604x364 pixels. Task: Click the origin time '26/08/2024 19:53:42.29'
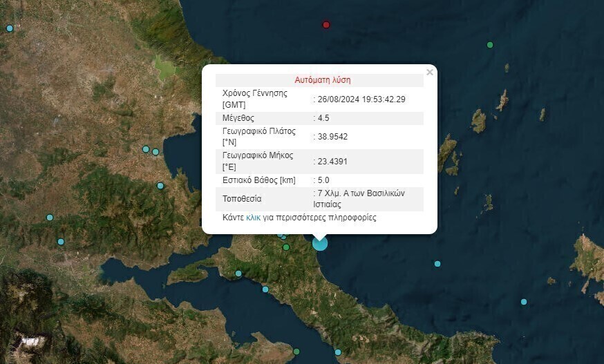361,99
